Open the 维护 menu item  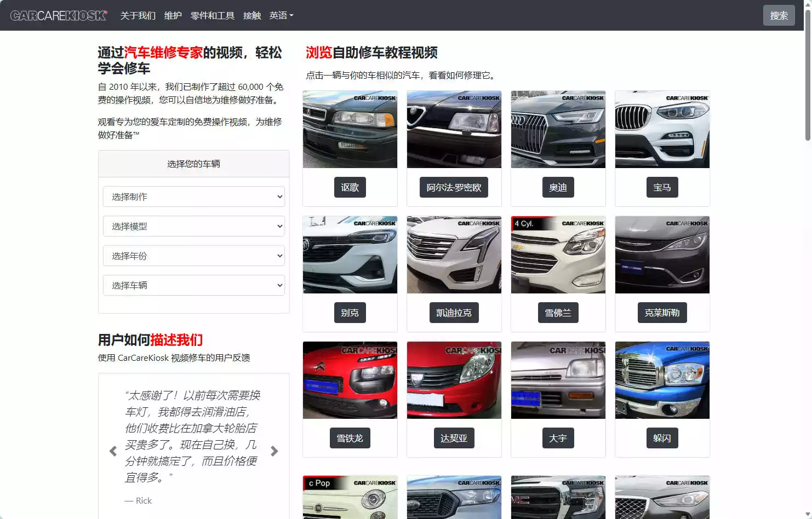[173, 15]
